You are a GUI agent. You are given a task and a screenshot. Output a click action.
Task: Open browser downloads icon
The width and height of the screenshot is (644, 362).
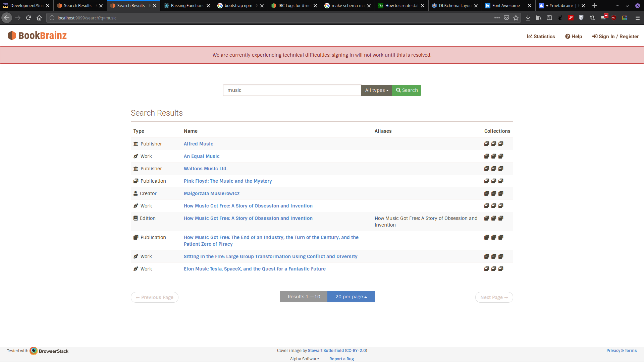pyautogui.click(x=528, y=18)
